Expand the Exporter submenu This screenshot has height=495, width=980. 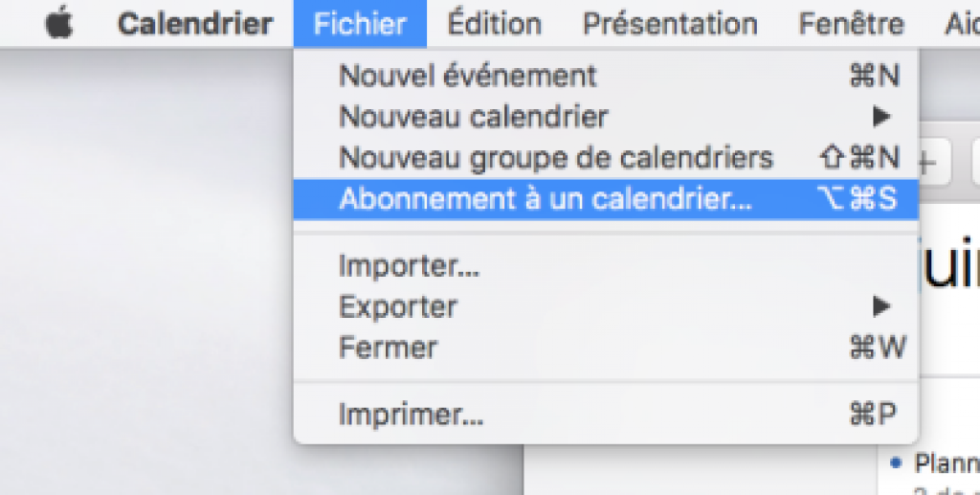pos(398,307)
